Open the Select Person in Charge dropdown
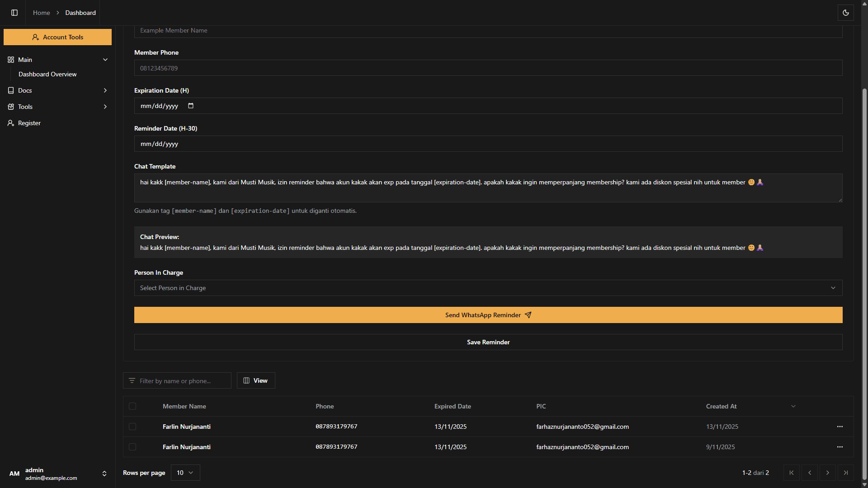The width and height of the screenshot is (868, 488). (x=488, y=288)
